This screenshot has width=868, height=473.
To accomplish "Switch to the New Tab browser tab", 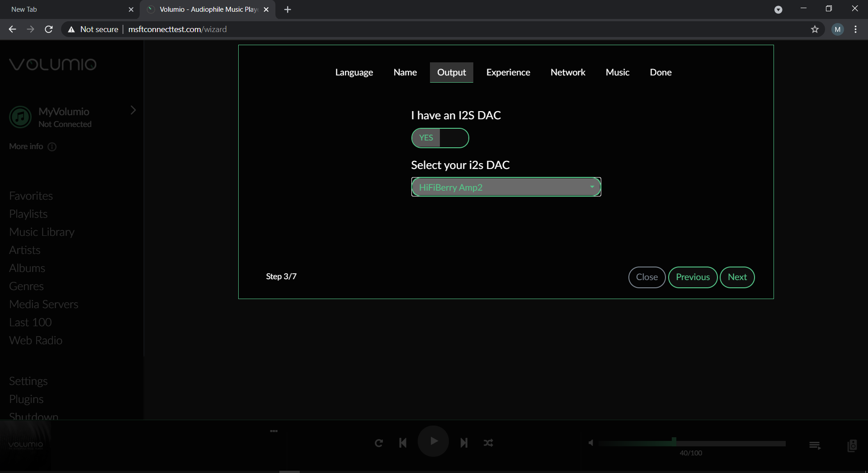I will pyautogui.click(x=70, y=9).
